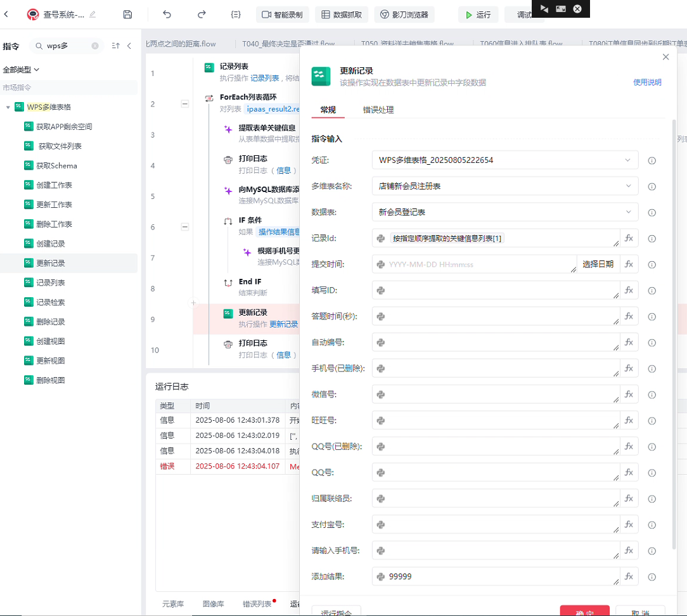The width and height of the screenshot is (687, 616).
Task: Undo the last action
Action: pos(167,15)
